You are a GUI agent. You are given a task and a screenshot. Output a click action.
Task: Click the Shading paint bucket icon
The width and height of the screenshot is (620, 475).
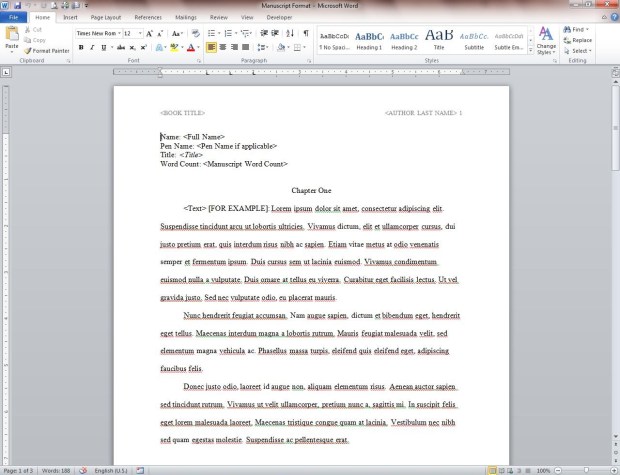click(281, 47)
